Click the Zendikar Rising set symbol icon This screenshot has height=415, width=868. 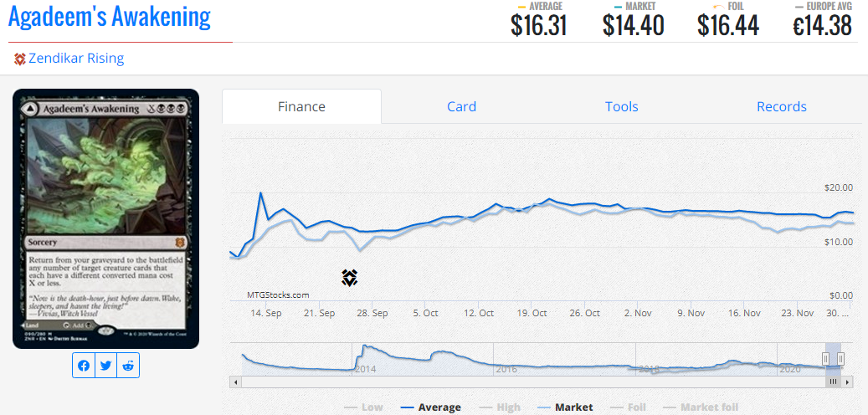click(20, 59)
